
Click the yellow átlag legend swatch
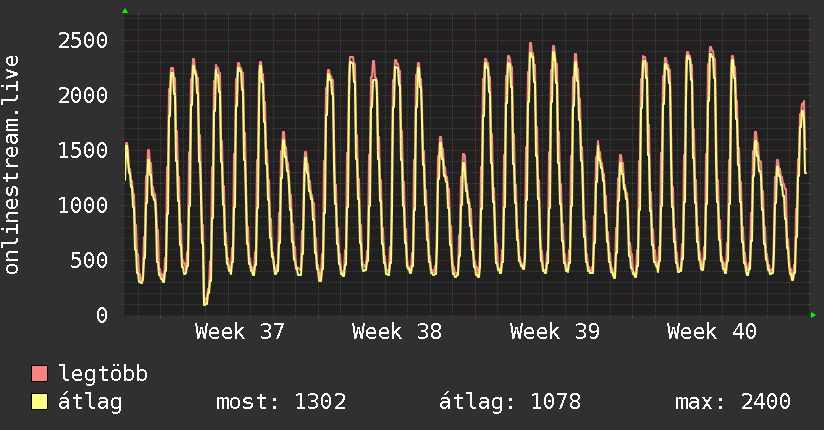click(x=39, y=401)
